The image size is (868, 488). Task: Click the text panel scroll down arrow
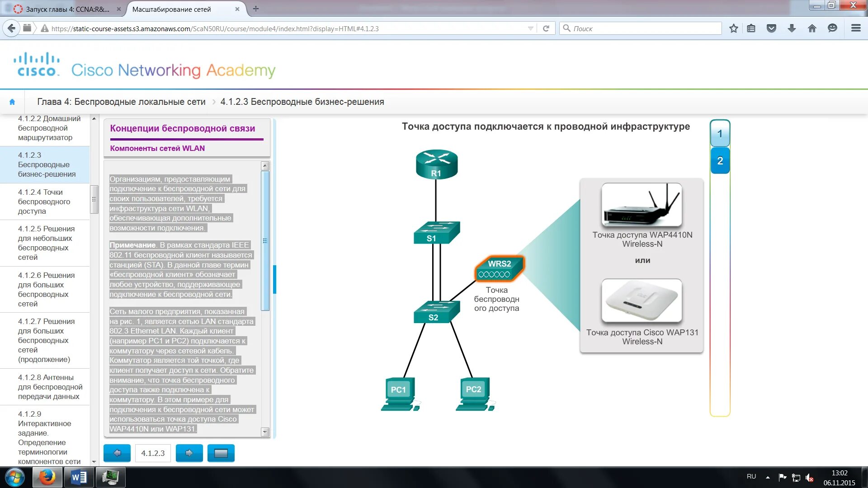265,432
